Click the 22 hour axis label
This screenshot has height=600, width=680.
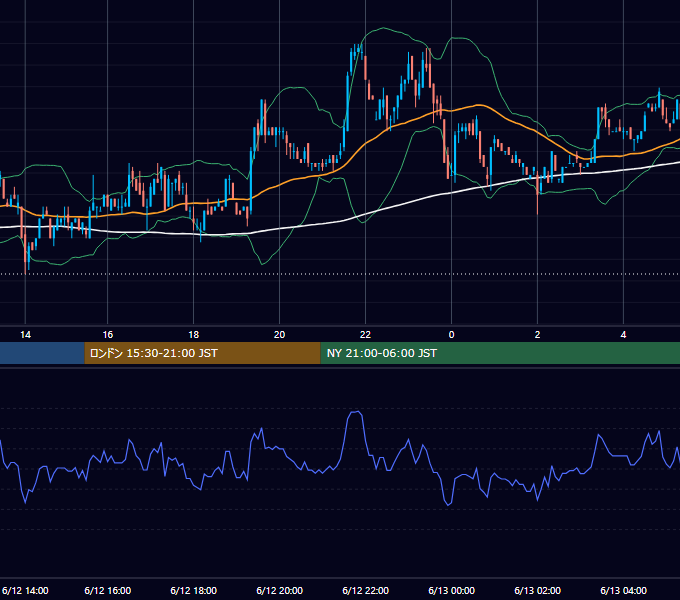tap(365, 335)
